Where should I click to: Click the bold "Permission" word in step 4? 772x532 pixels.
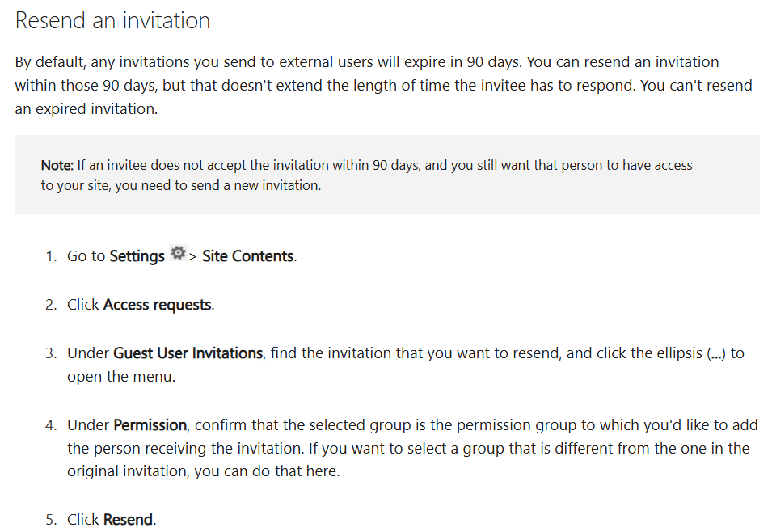150,425
